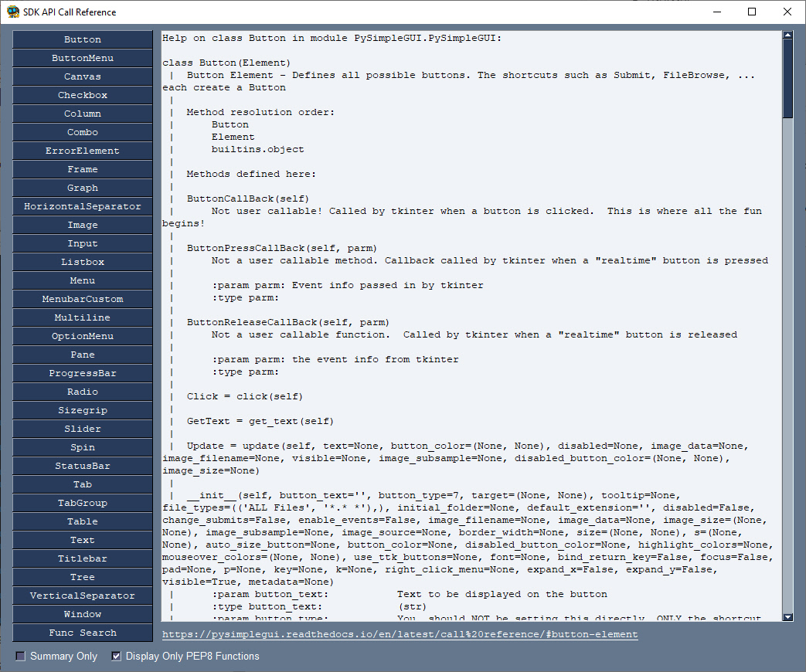Click the scrollbar down arrow
The height and width of the screenshot is (672, 806).
point(787,617)
